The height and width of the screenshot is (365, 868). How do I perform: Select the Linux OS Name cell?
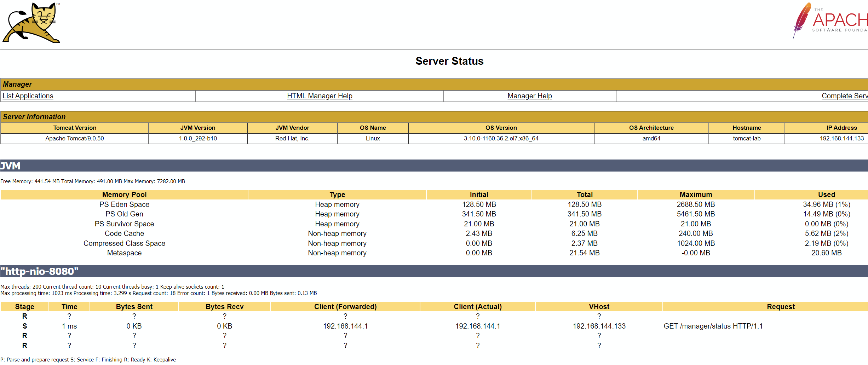373,138
